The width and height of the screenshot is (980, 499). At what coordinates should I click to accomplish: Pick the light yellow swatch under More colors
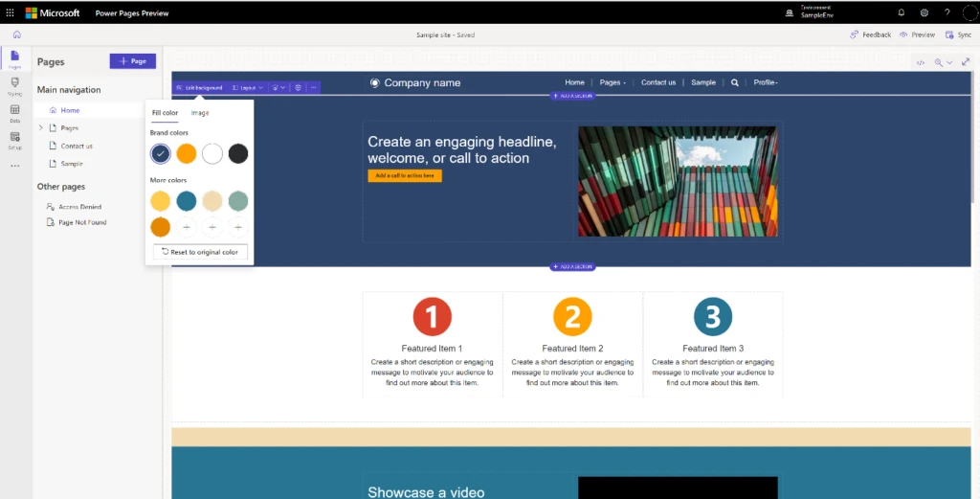click(161, 201)
